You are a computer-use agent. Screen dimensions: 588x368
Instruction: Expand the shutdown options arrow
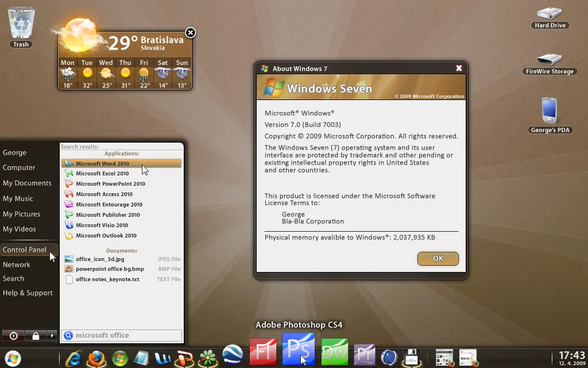(52, 336)
